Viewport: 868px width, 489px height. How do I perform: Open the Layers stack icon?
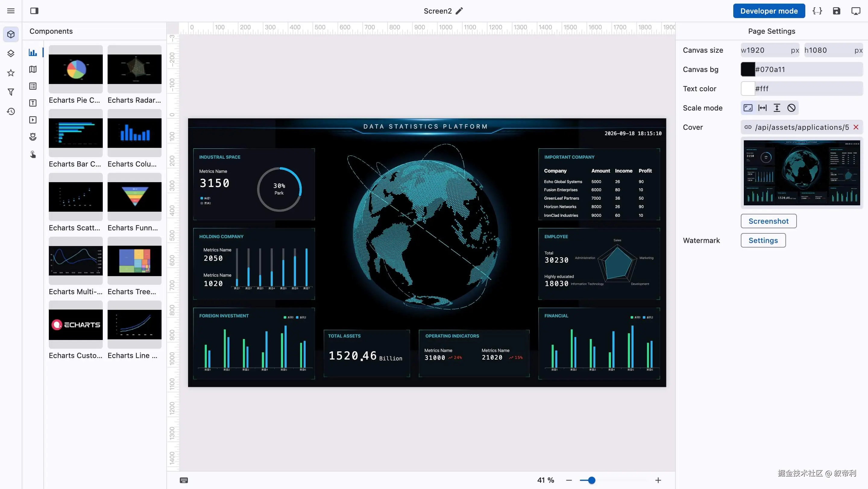pyautogui.click(x=11, y=54)
